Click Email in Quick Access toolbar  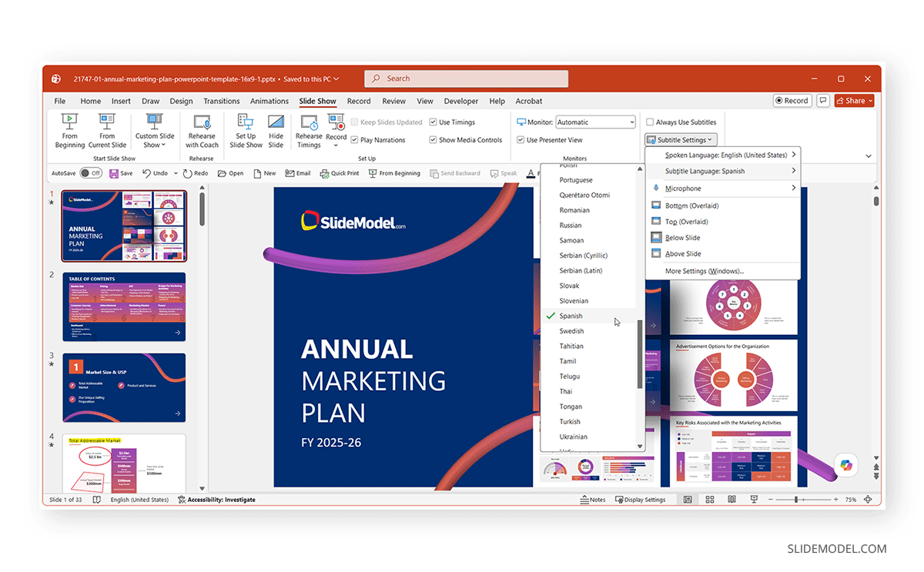[298, 173]
